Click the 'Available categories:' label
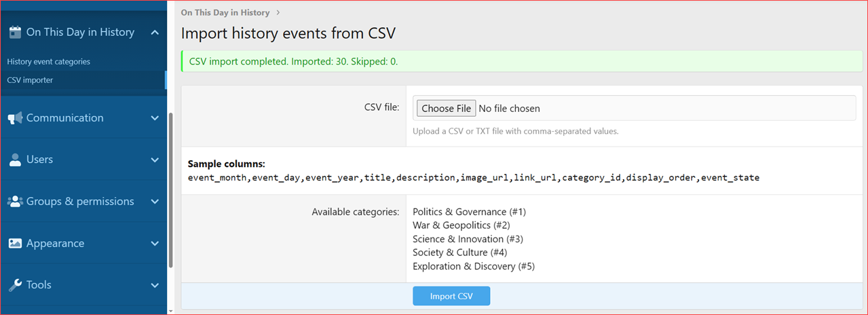Screen dimensions: 868x315 (x=356, y=212)
